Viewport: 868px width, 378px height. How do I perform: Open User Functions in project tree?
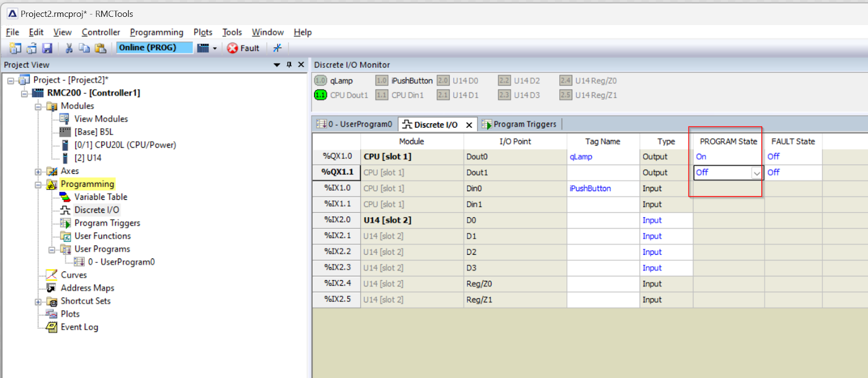(x=103, y=236)
